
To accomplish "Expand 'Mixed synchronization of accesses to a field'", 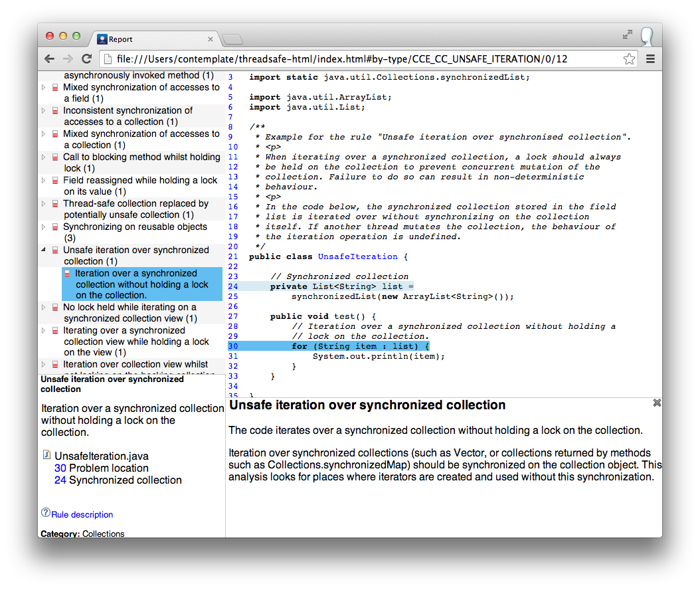I will pyautogui.click(x=43, y=88).
